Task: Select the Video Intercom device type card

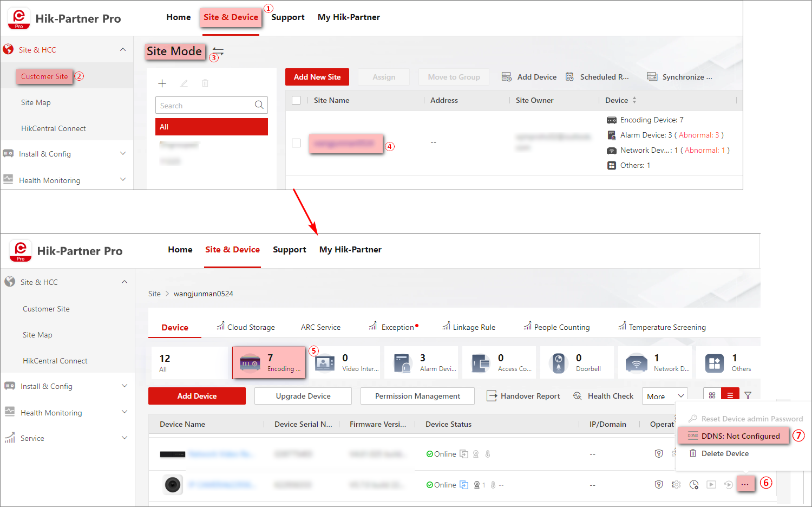Action: click(345, 363)
